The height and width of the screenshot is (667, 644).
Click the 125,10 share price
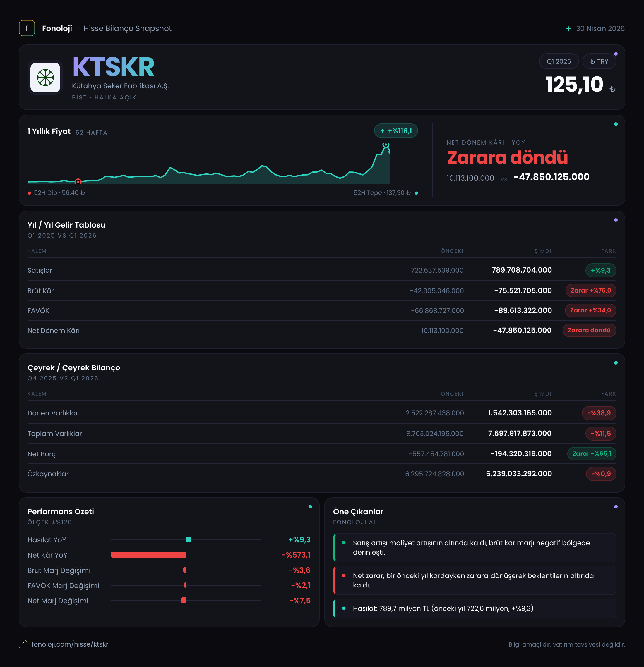[575, 84]
